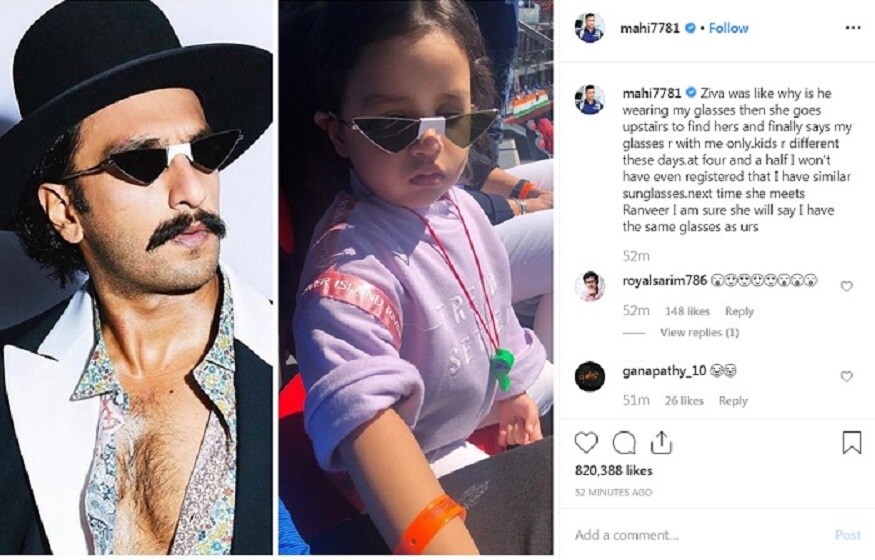
Task: View the list of 820,388 likes
Action: (x=613, y=470)
